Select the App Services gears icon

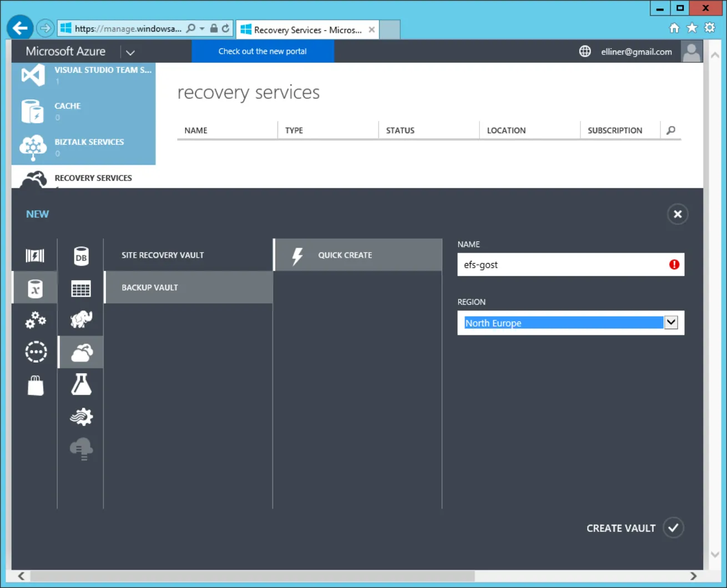click(36, 320)
